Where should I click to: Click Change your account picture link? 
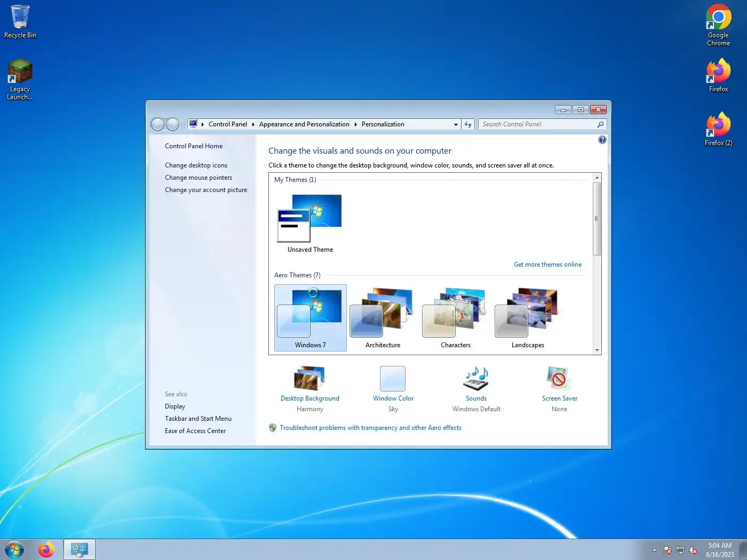pos(206,190)
